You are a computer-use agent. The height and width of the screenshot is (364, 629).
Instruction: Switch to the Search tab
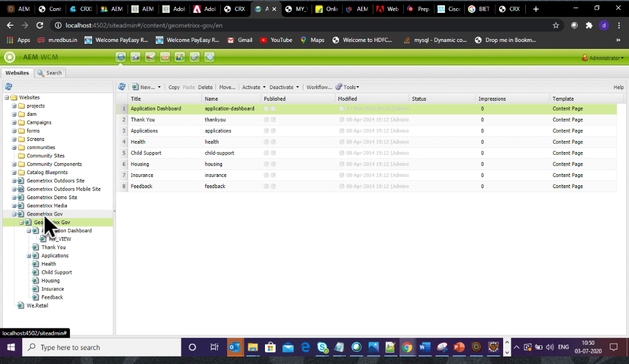click(50, 73)
